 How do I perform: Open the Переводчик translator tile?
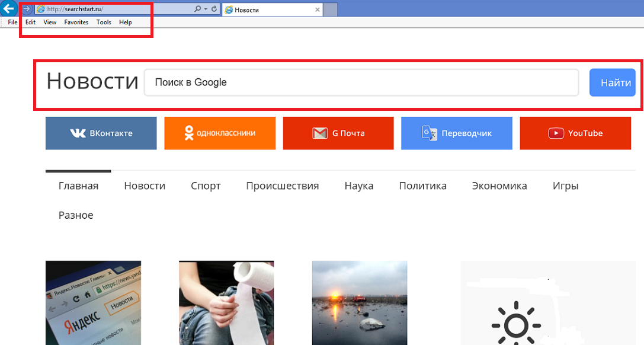click(x=457, y=133)
